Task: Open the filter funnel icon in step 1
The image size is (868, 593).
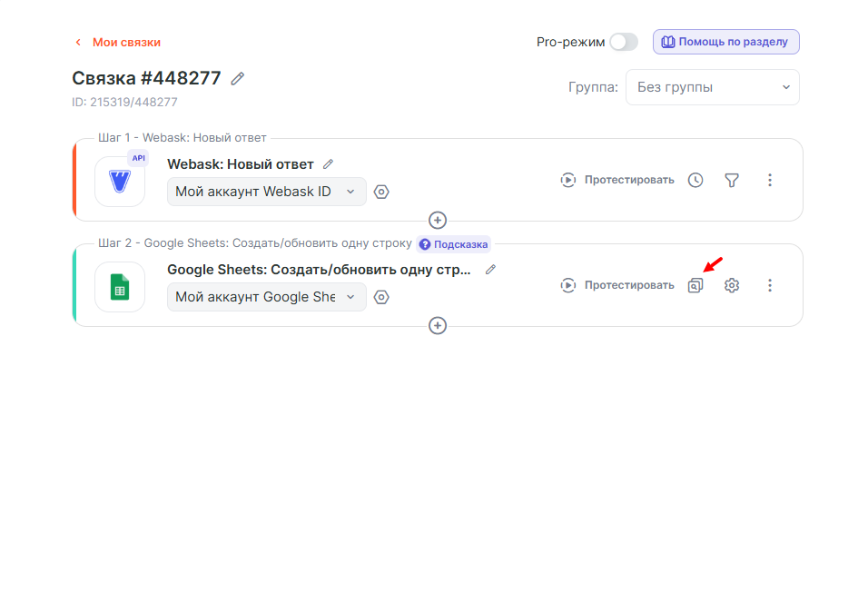Action: [732, 180]
